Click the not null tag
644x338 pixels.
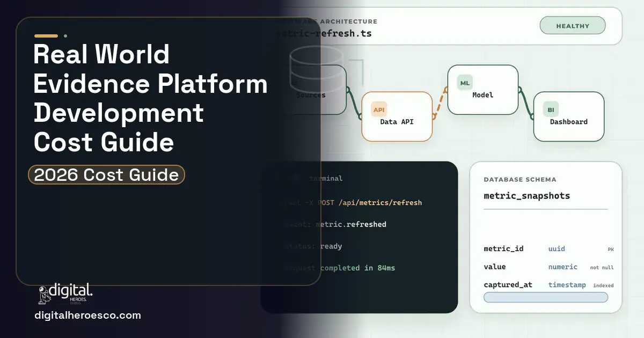click(x=602, y=268)
